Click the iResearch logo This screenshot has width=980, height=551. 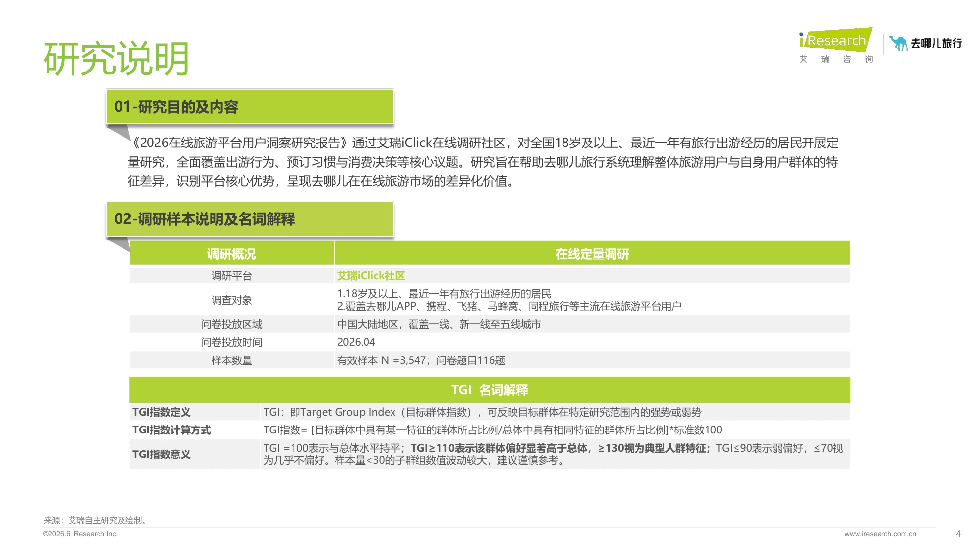coord(835,40)
